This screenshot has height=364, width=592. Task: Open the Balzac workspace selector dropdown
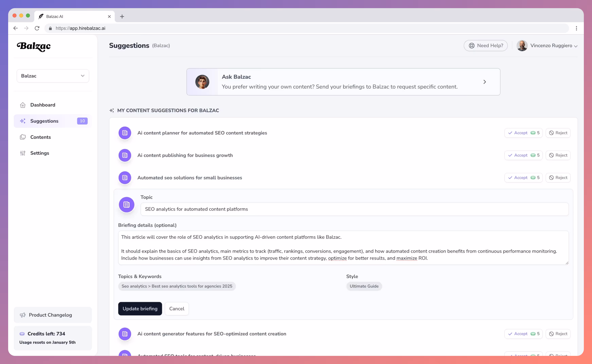pyautogui.click(x=53, y=76)
